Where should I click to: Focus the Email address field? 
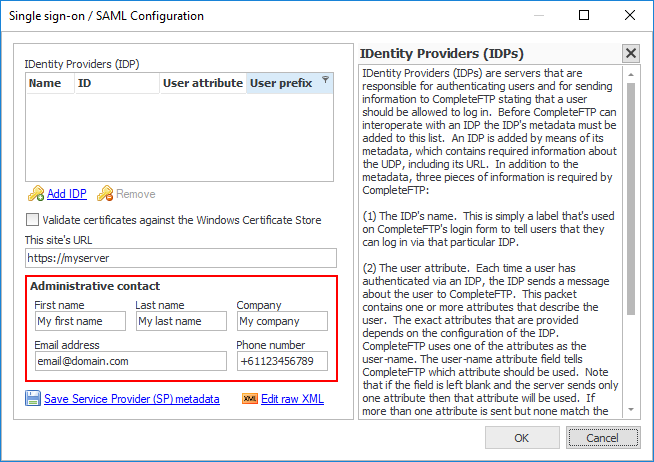pos(128,361)
